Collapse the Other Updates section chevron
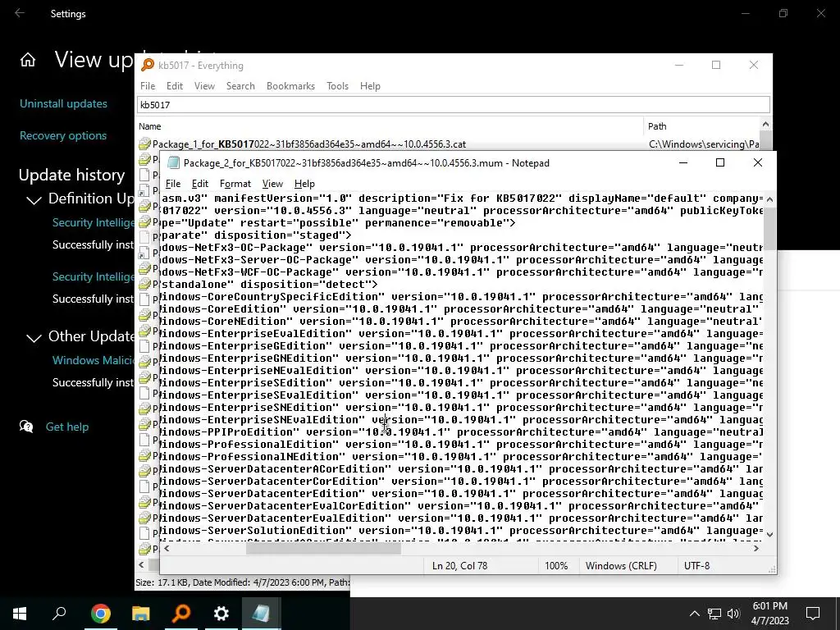Viewport: 840px width, 630px height. tap(34, 338)
